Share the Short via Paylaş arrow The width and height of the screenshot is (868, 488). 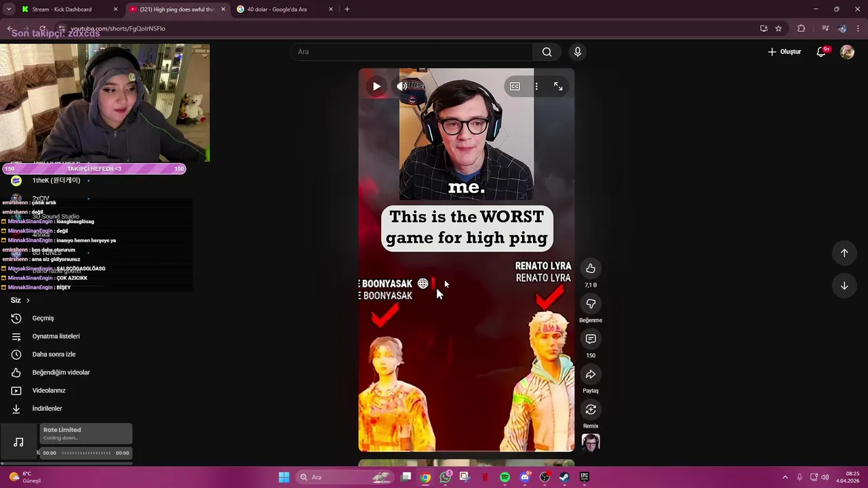tap(591, 374)
